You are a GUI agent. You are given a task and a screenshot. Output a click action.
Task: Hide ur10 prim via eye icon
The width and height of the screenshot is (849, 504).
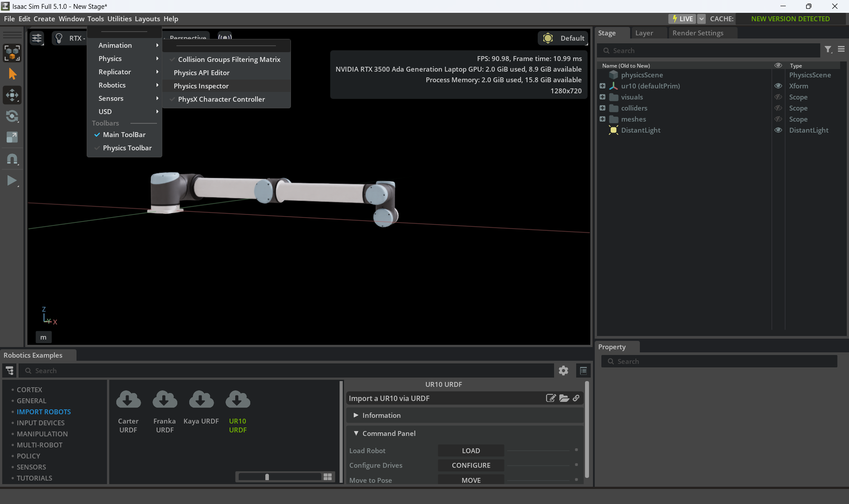pos(778,86)
